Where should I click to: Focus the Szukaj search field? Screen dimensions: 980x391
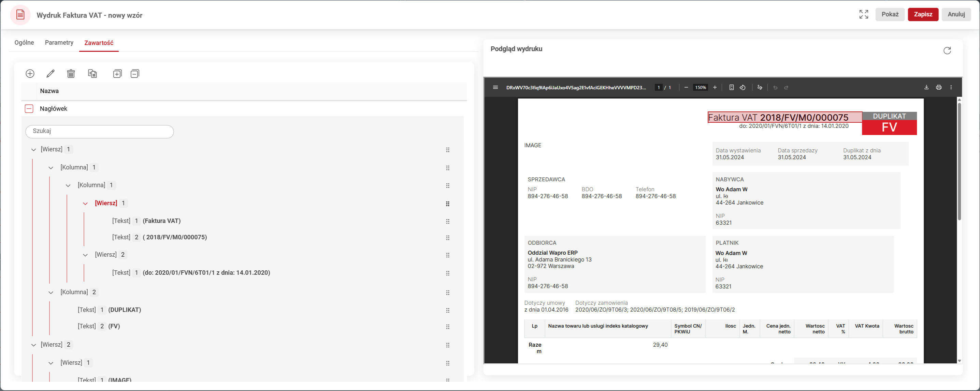[x=100, y=132]
